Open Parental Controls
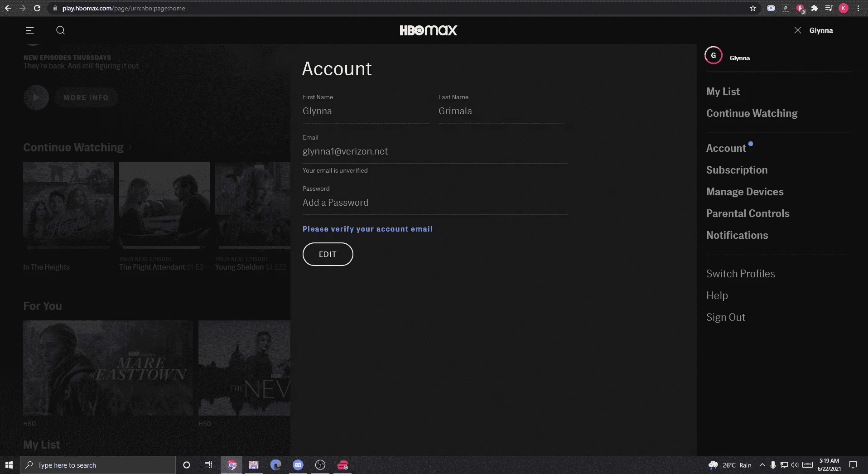Screen dimensions: 868x474 coord(747,213)
